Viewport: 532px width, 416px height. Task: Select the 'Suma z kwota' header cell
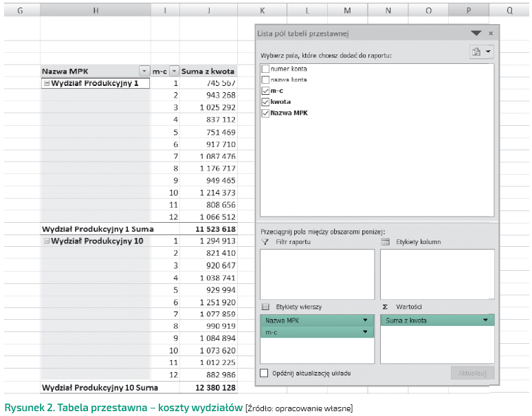[x=208, y=72]
